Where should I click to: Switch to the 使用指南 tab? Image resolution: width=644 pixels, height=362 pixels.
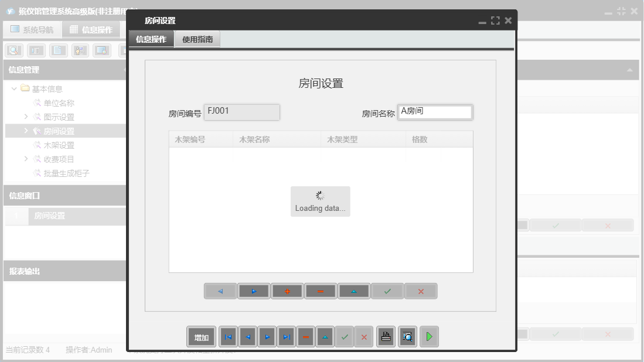[x=197, y=39]
